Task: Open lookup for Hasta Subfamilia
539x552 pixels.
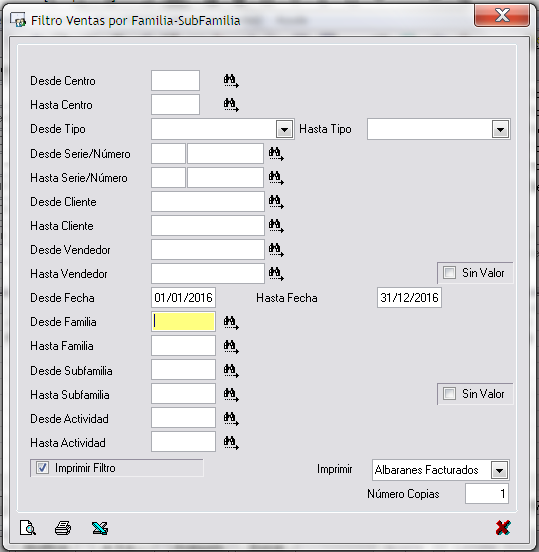Action: click(x=231, y=395)
